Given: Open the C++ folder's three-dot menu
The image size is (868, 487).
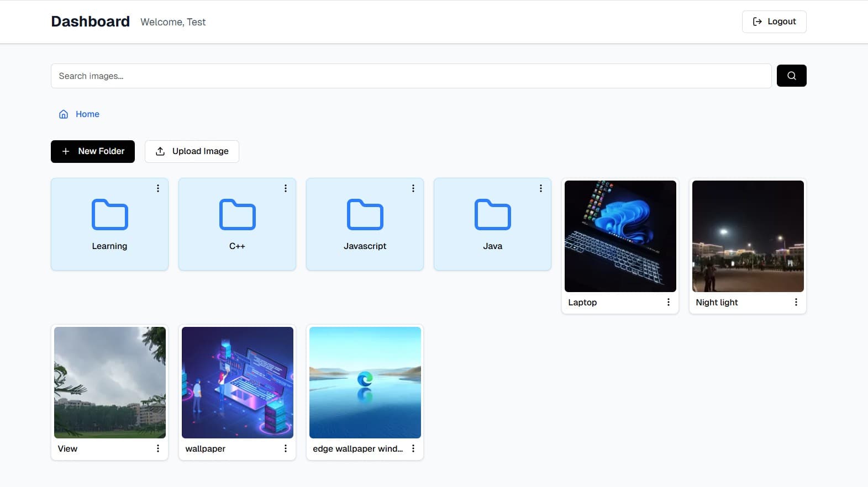Looking at the screenshot, I should pos(286,188).
